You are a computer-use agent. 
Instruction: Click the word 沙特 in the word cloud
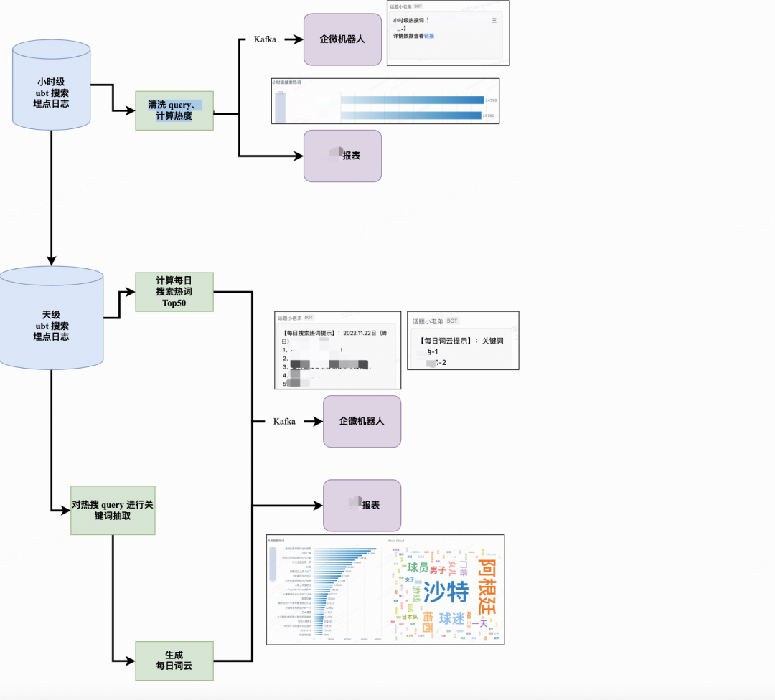[446, 592]
